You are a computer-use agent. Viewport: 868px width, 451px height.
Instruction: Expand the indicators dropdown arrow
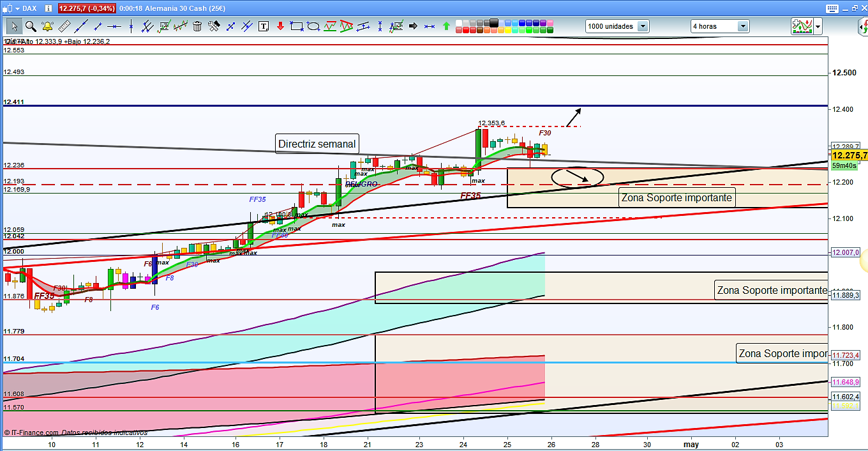818,26
